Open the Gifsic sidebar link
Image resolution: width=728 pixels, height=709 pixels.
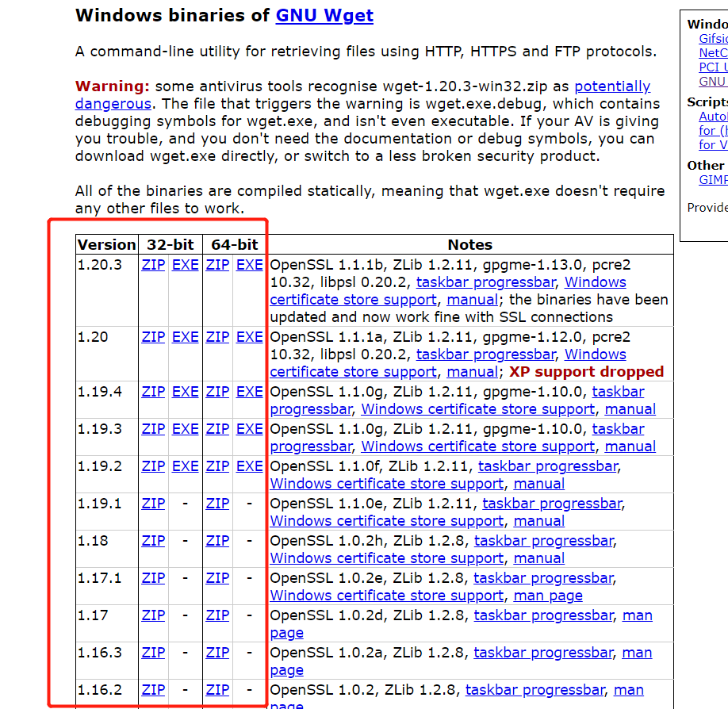coord(713,39)
